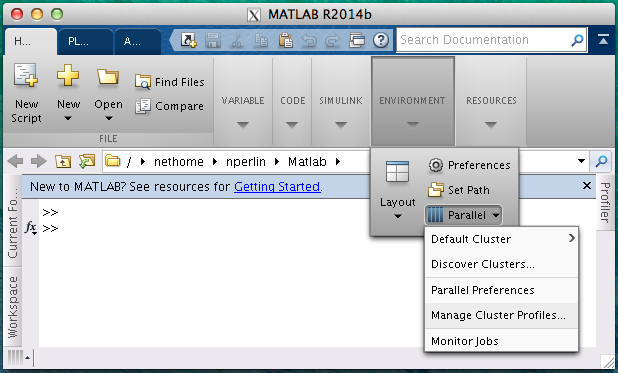The width and height of the screenshot is (618, 373).
Task: Select Monitor Jobs
Action: tap(501, 341)
